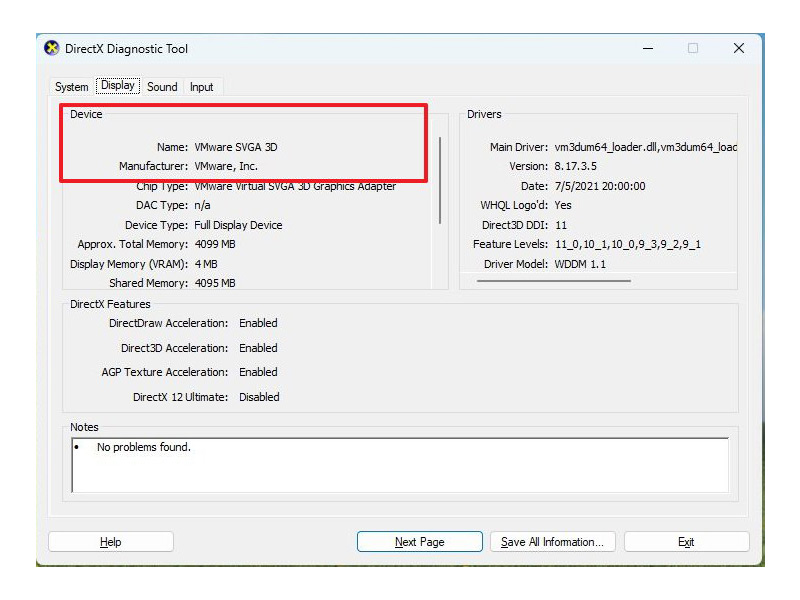Click the 'DirectX Features' group label
This screenshot has height=600, width=800.
coord(110,305)
